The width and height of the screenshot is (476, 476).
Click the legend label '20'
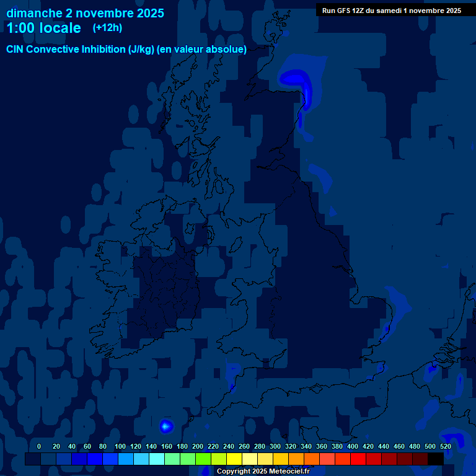[x=56, y=446]
